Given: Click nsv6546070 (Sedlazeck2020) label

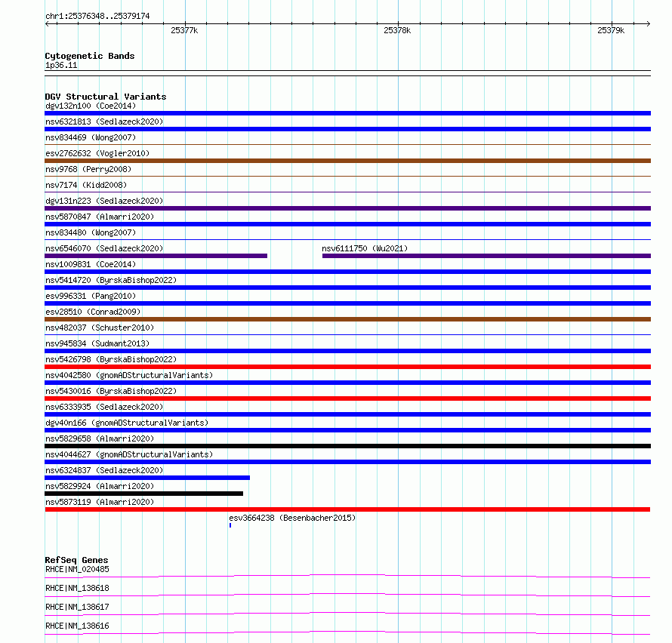Looking at the screenshot, I should 104,248.
